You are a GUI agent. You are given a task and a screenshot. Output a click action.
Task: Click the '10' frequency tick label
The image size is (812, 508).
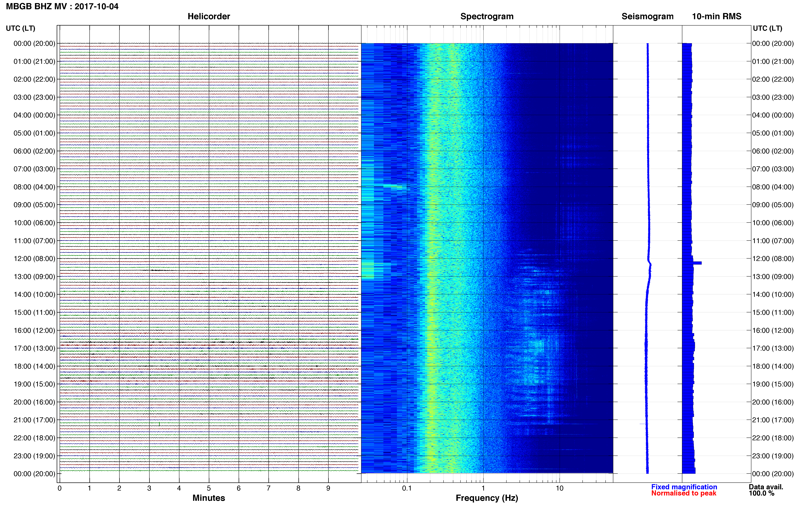tap(559, 488)
